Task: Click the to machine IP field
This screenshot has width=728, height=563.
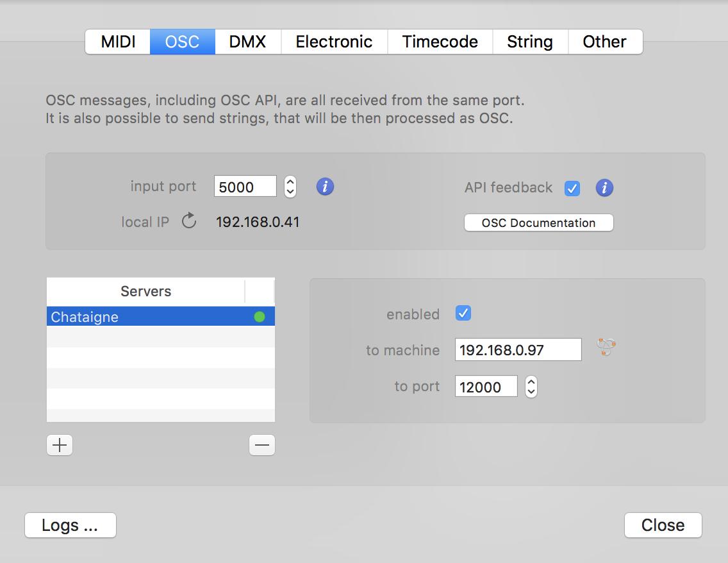Action: [x=518, y=350]
